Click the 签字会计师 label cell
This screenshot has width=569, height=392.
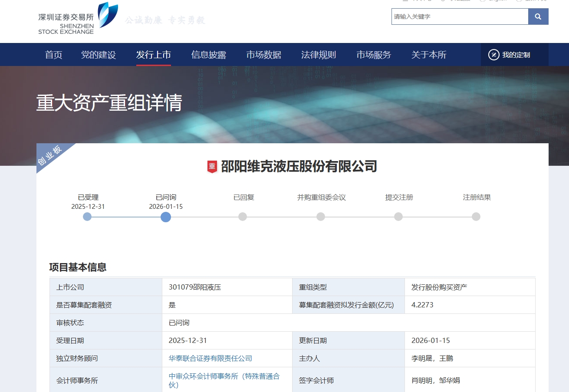[349, 380]
